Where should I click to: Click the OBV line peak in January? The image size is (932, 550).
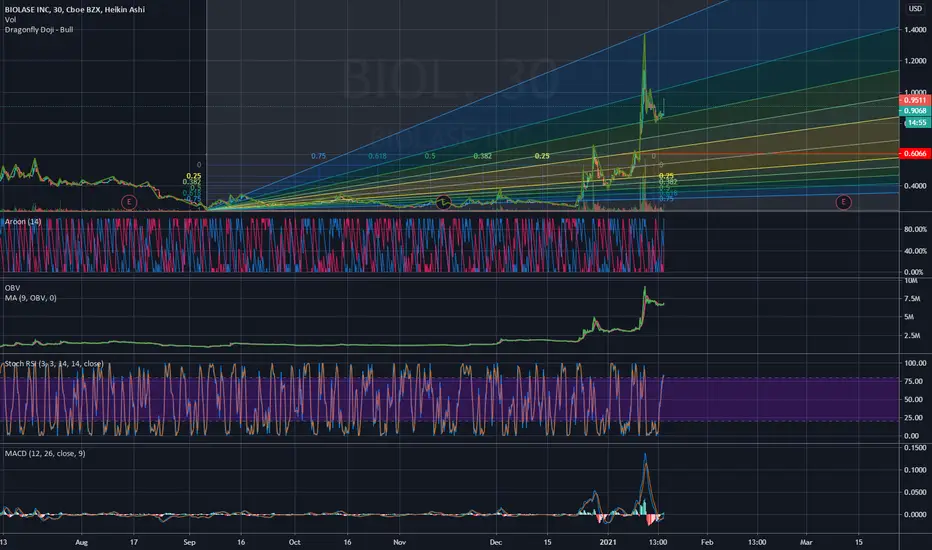point(644,288)
